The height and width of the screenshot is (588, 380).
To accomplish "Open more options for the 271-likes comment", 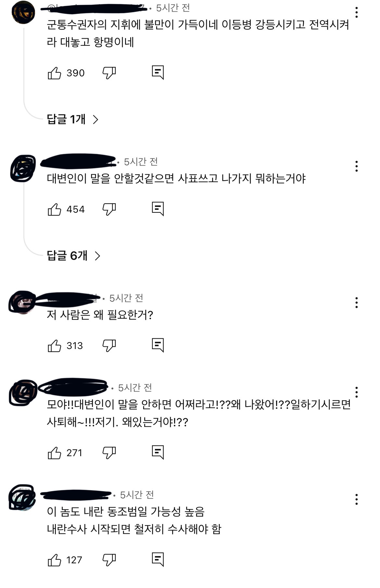I will click(357, 392).
